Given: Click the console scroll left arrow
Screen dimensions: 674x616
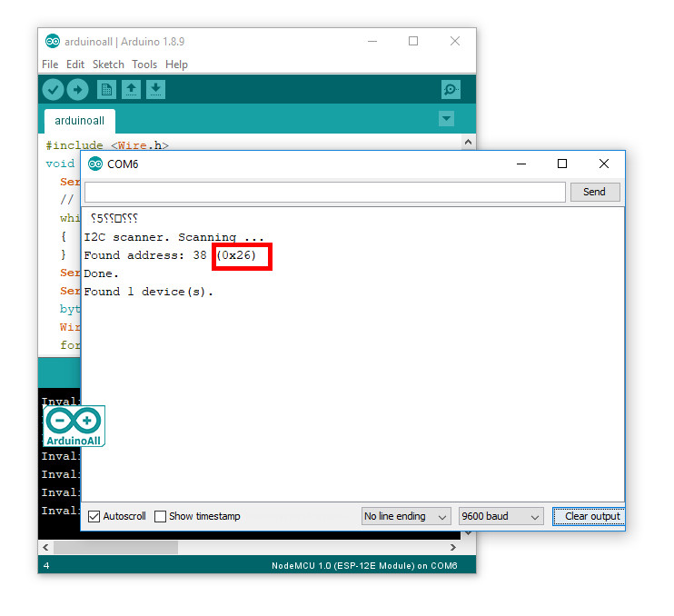Looking at the screenshot, I should point(45,547).
